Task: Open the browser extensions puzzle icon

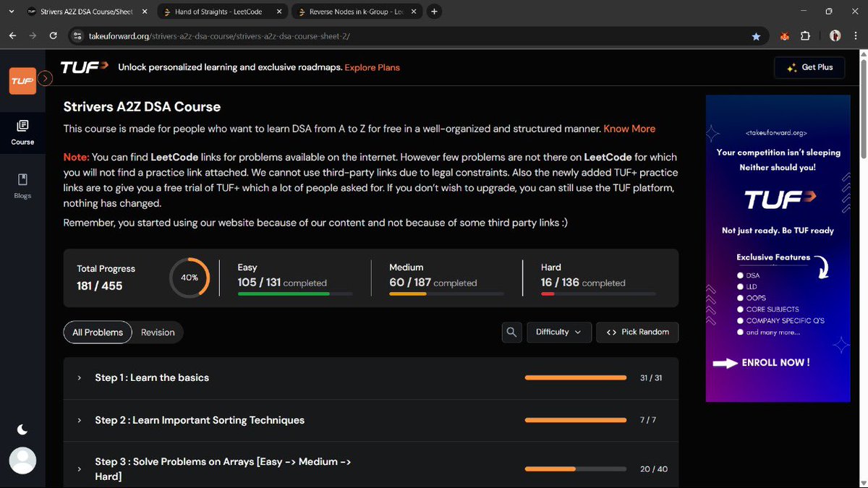Action: (805, 35)
